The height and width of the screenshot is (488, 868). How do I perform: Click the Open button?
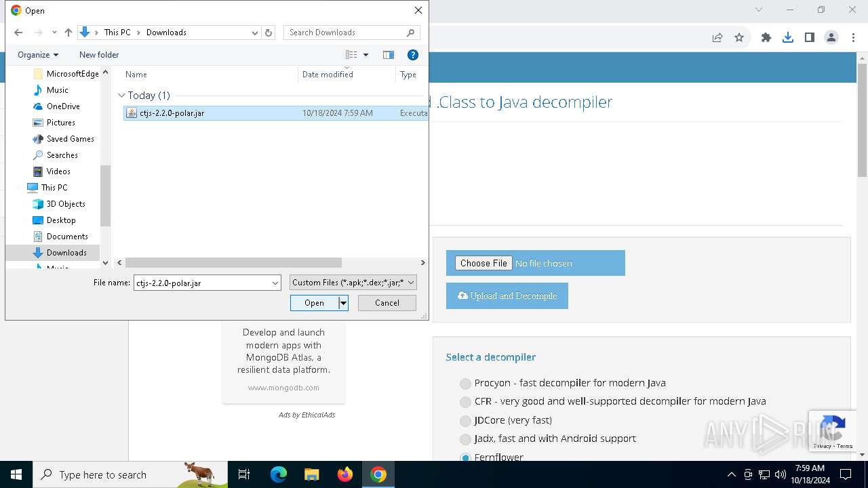(314, 303)
